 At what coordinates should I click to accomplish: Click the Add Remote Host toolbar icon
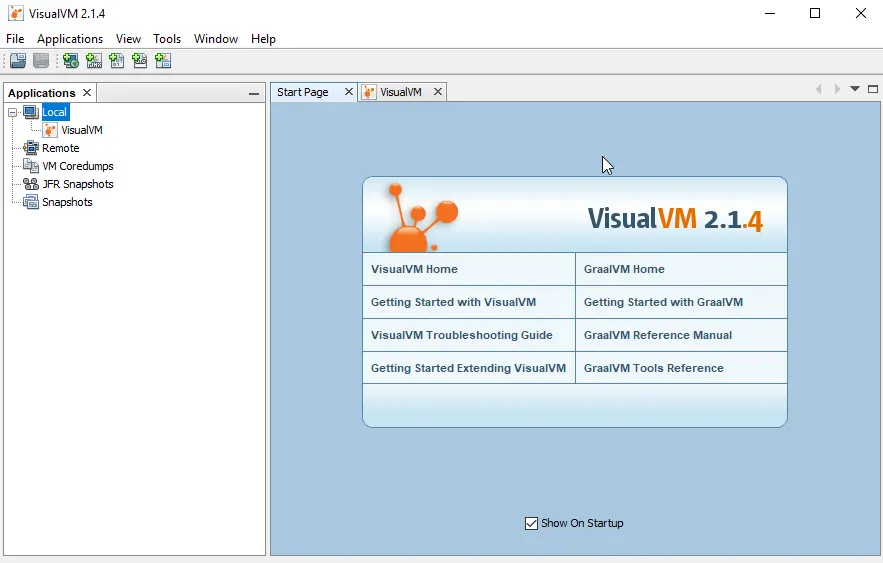71,60
